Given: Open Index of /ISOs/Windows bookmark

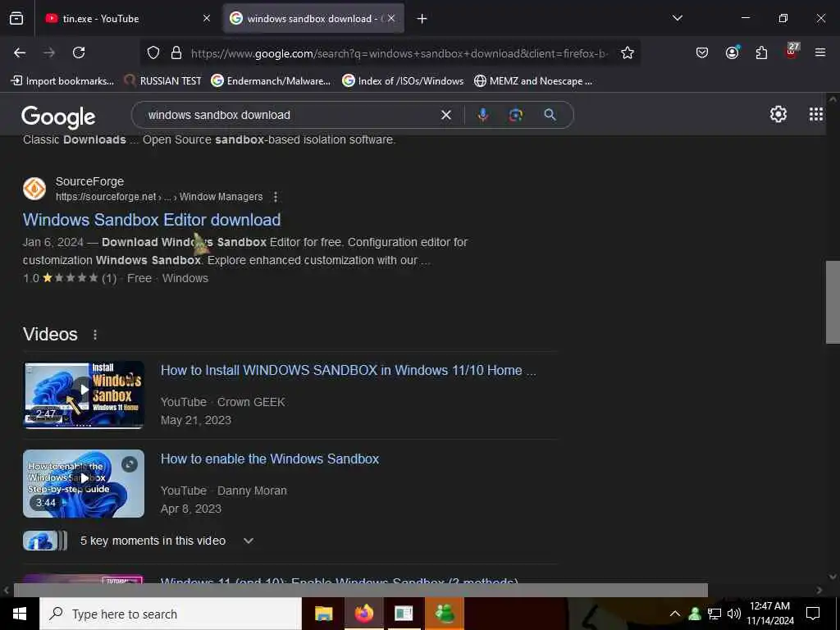Looking at the screenshot, I should (x=403, y=81).
